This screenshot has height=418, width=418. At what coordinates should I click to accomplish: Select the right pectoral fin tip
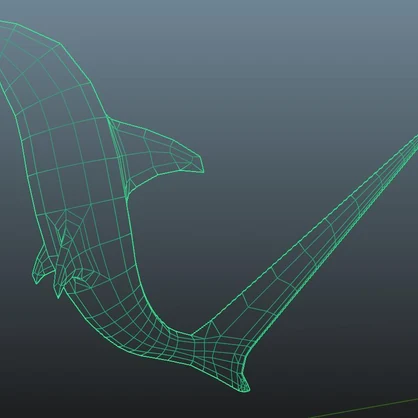[58, 291]
